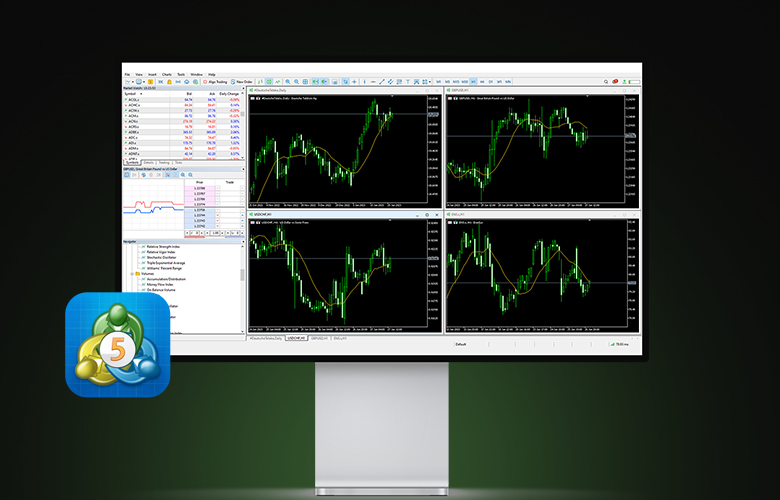Switch chart to candlestick icon
The height and width of the screenshot is (500, 780).
269,82
